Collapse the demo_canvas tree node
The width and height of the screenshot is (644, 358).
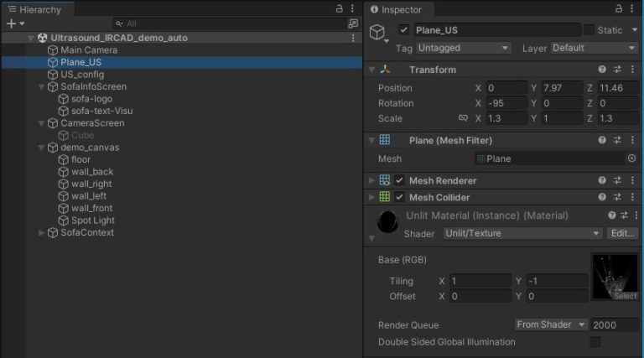click(x=43, y=148)
